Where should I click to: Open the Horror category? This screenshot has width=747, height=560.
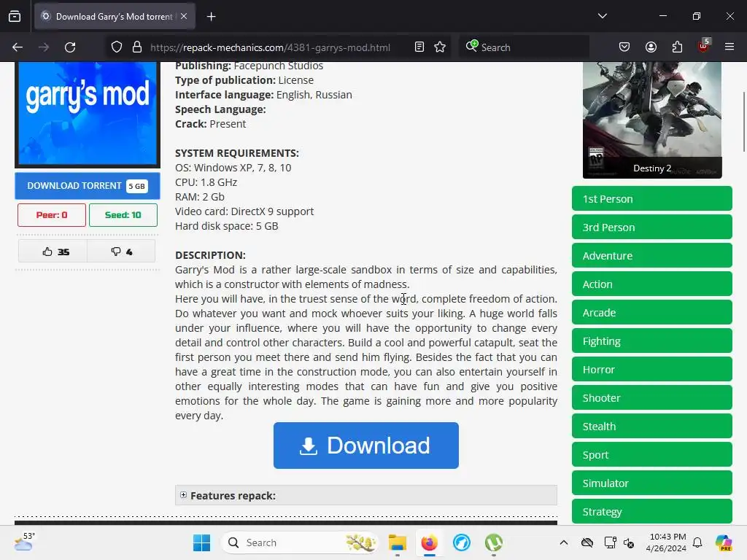[x=651, y=370]
